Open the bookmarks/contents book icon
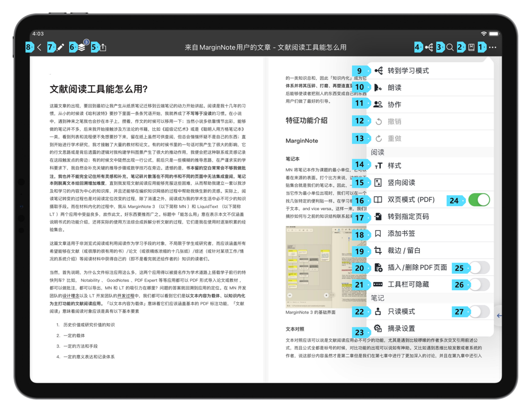 [x=471, y=47]
